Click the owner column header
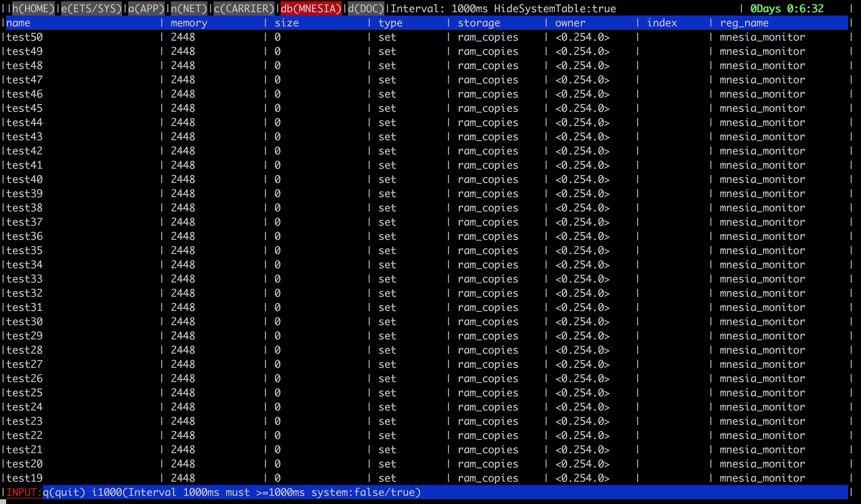 (569, 23)
